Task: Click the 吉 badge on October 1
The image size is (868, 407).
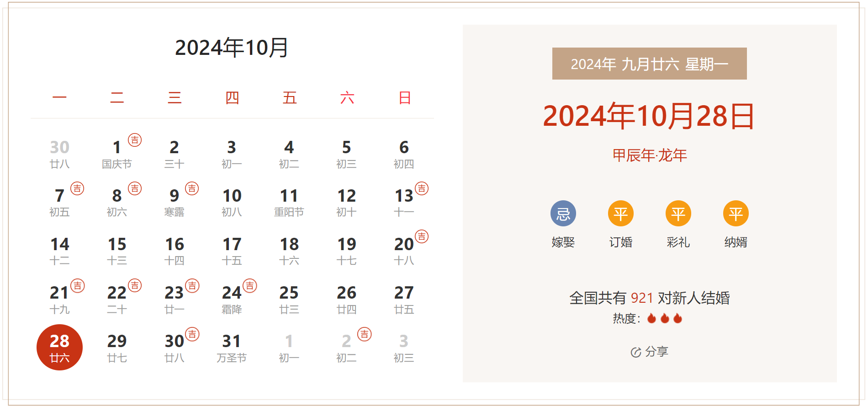Action: pyautogui.click(x=135, y=140)
